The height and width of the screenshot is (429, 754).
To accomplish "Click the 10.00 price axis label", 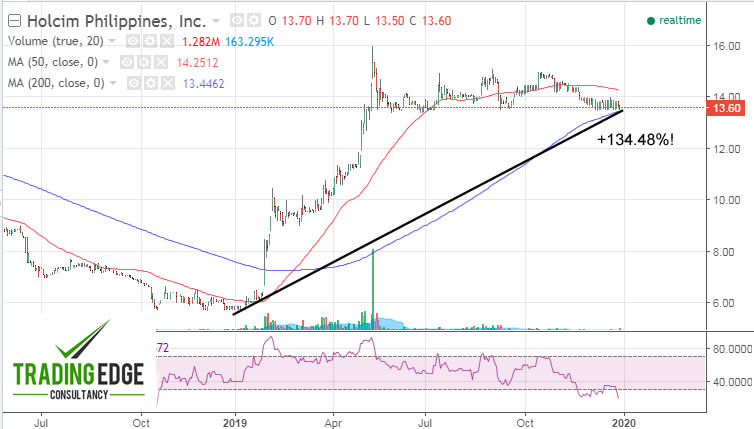I will point(726,200).
